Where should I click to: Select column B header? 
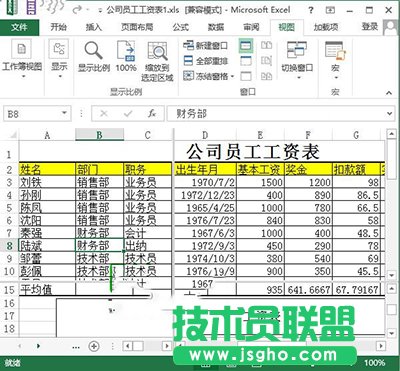pos(99,135)
